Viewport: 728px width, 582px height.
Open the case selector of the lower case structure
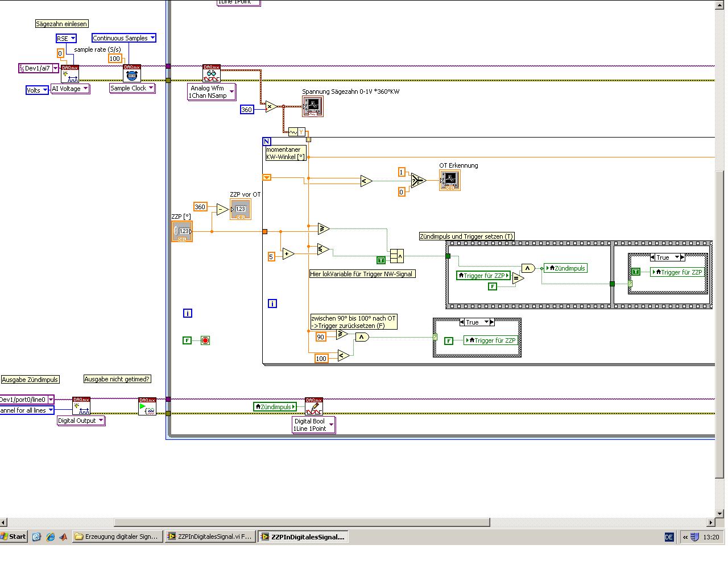[477, 322]
